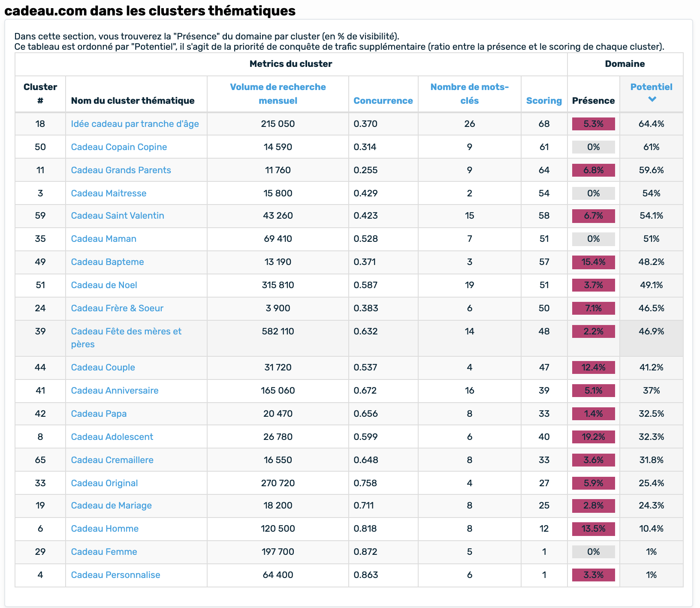The image size is (700, 608).
Task: Click the 10.4% potentiel value
Action: tap(651, 529)
